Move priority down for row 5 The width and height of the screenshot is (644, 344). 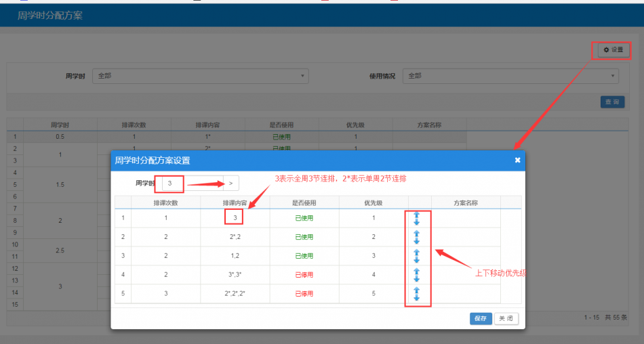tap(417, 298)
